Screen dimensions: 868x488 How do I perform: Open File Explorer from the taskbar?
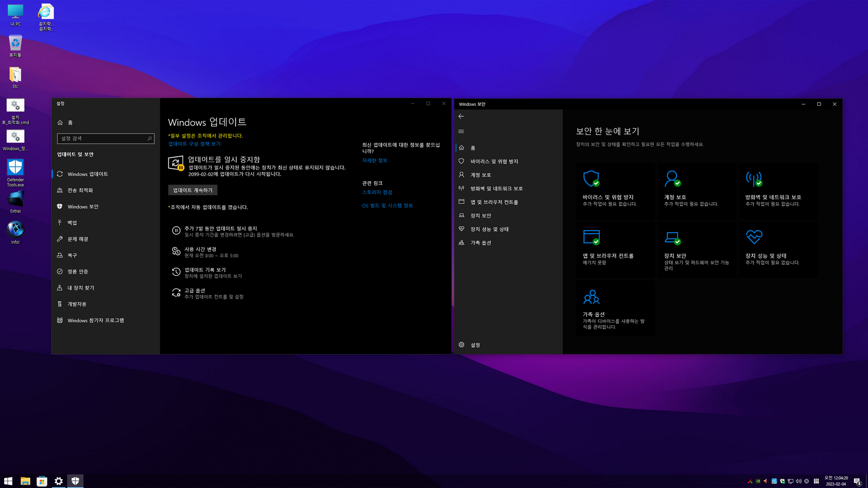25,481
